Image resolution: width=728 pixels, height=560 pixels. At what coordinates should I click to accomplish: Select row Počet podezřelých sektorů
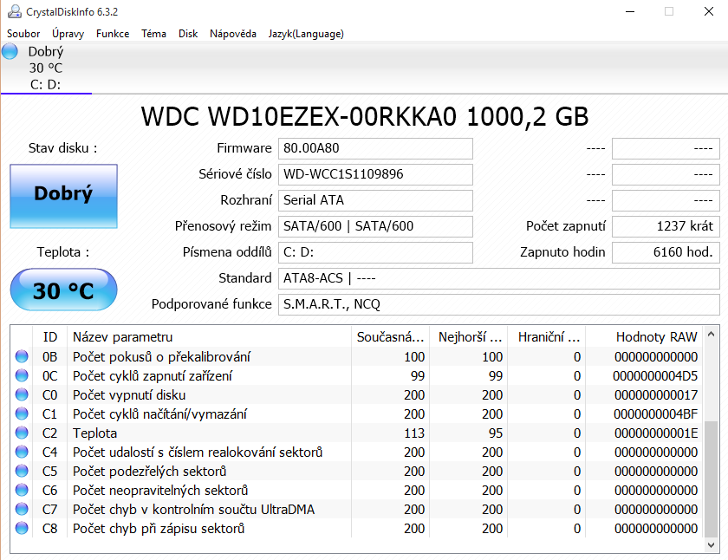tap(149, 471)
